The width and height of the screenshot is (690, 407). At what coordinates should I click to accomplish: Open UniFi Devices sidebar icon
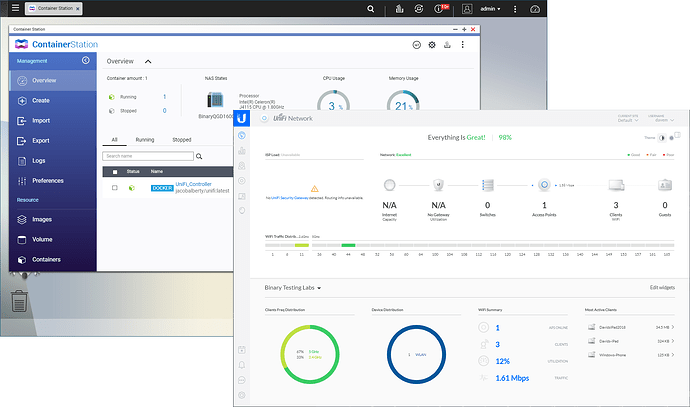click(x=242, y=181)
